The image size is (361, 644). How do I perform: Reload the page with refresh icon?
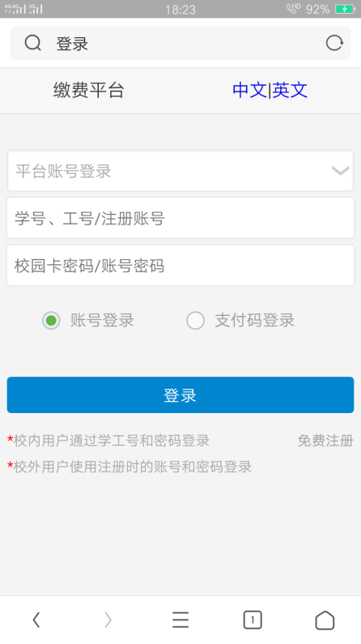[334, 43]
